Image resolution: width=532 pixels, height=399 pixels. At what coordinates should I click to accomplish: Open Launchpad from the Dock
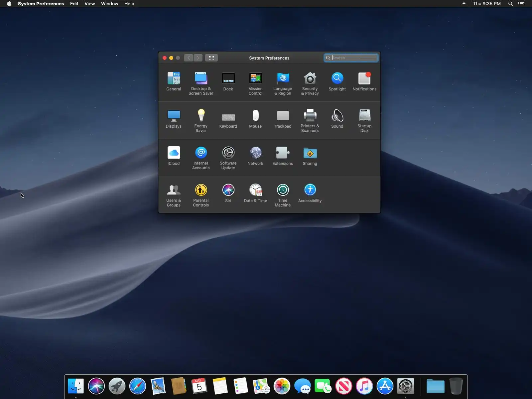pos(117,386)
